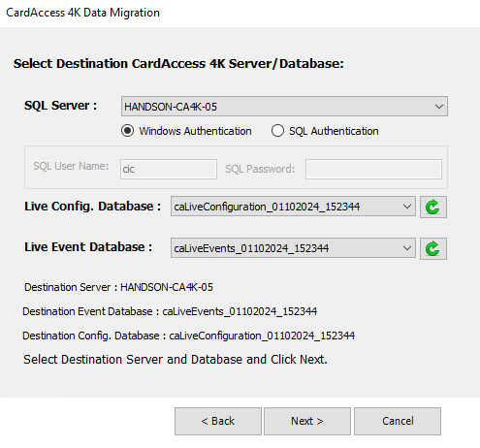Click the Live Event Database : label
480x448 pixels.
(88, 247)
